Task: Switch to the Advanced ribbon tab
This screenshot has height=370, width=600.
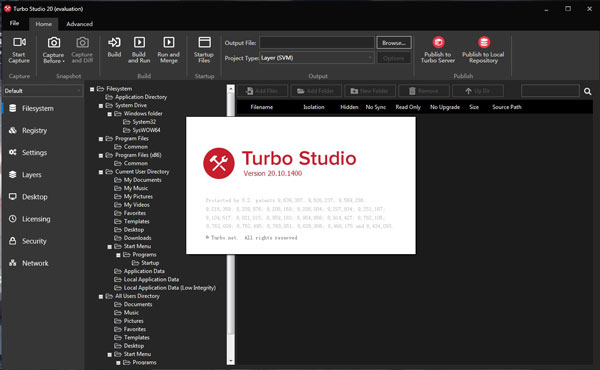Action: click(80, 24)
